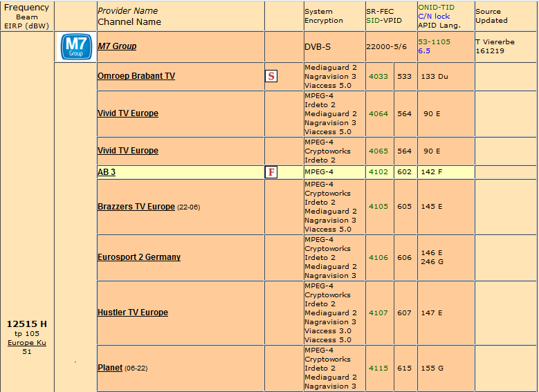This screenshot has width=539, height=392.
Task: Open Vivid TV Europe link with SID 4065
Action: (128, 151)
